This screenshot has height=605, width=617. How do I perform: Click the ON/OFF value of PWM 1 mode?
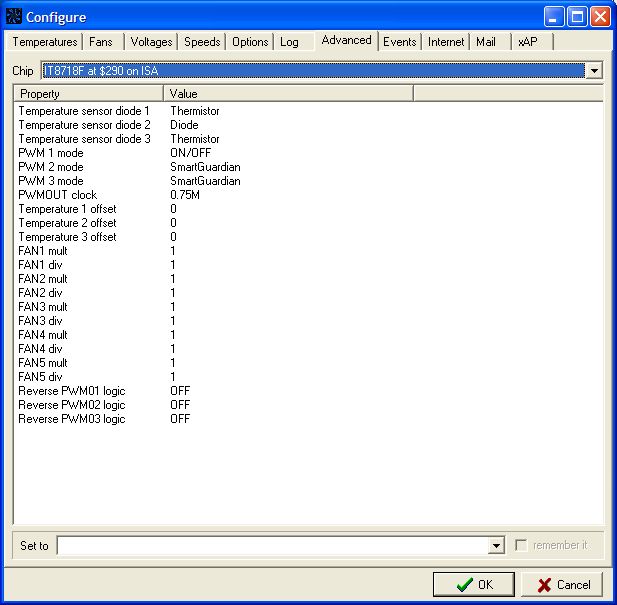tap(190, 153)
